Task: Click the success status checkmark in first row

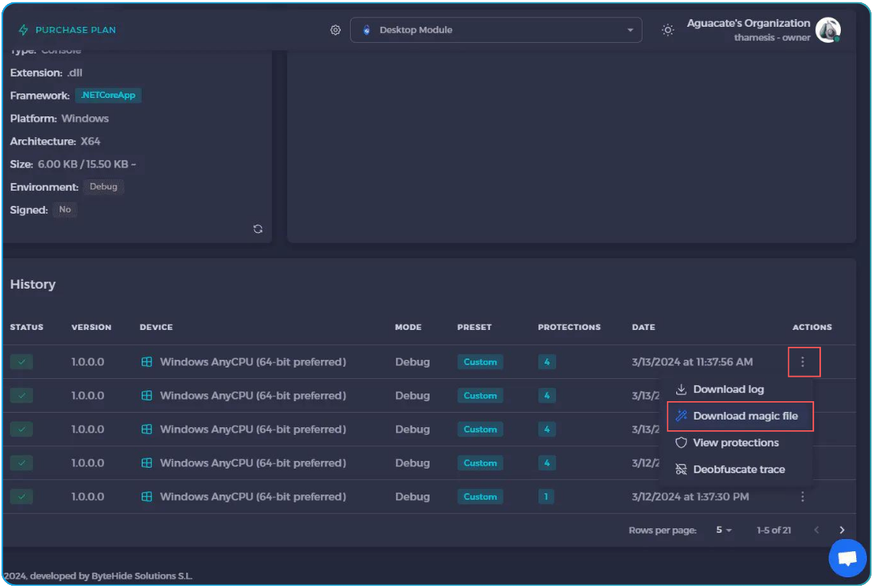Action: [21, 362]
